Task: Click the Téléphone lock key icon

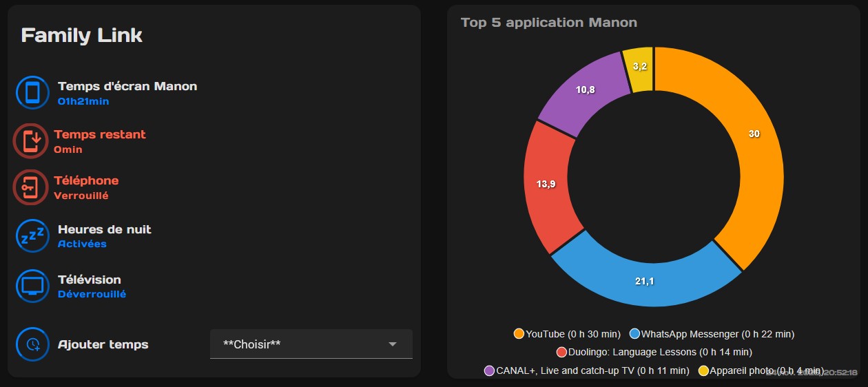Action: 30,187
